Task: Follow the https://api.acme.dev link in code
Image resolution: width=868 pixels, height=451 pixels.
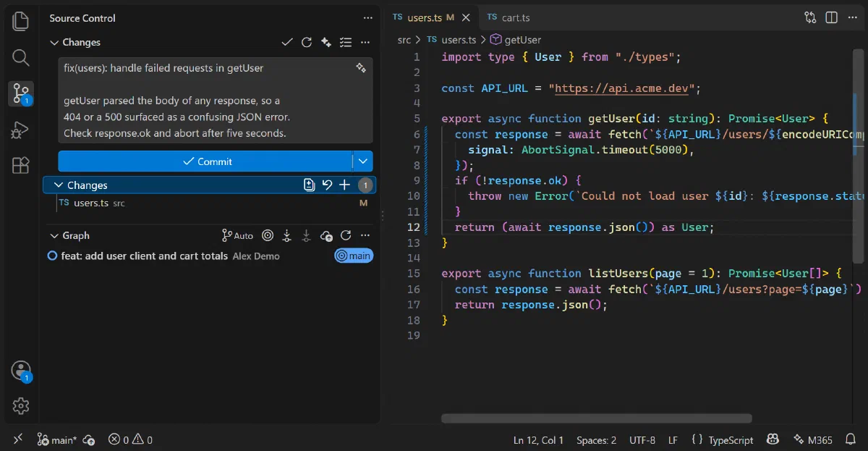Action: pyautogui.click(x=622, y=88)
